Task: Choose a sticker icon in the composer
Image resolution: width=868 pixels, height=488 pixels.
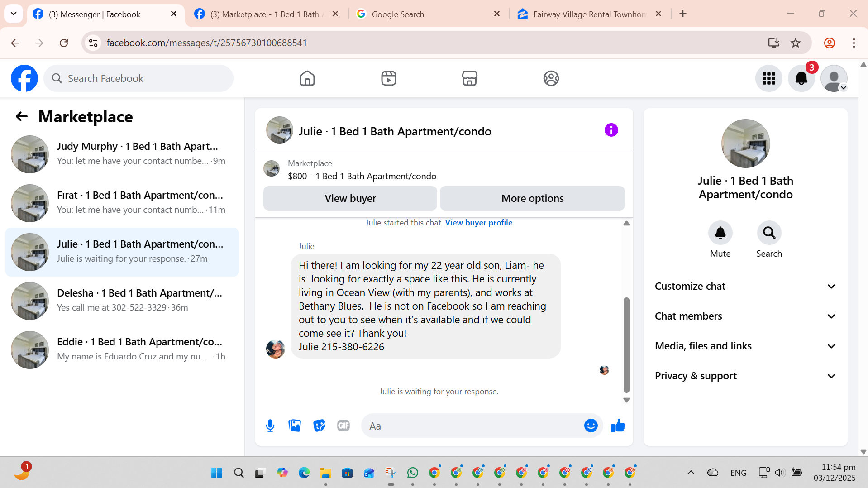Action: click(x=319, y=426)
